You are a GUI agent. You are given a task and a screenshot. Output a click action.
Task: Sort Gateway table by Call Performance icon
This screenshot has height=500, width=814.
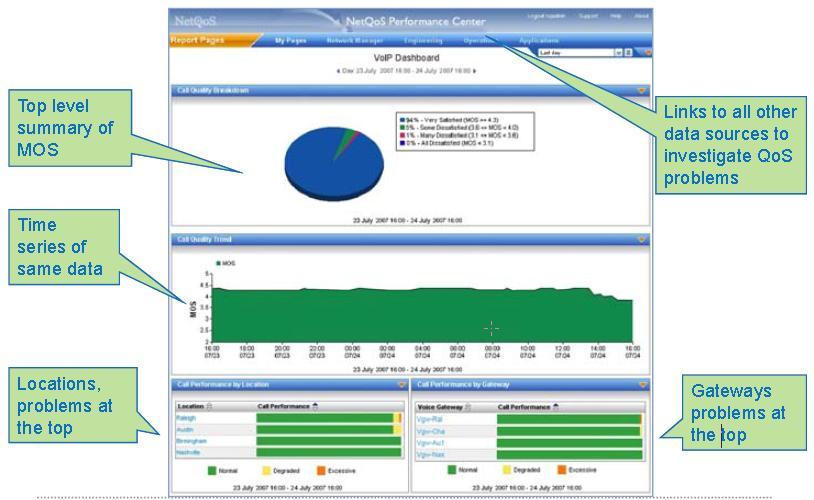pyautogui.click(x=556, y=407)
